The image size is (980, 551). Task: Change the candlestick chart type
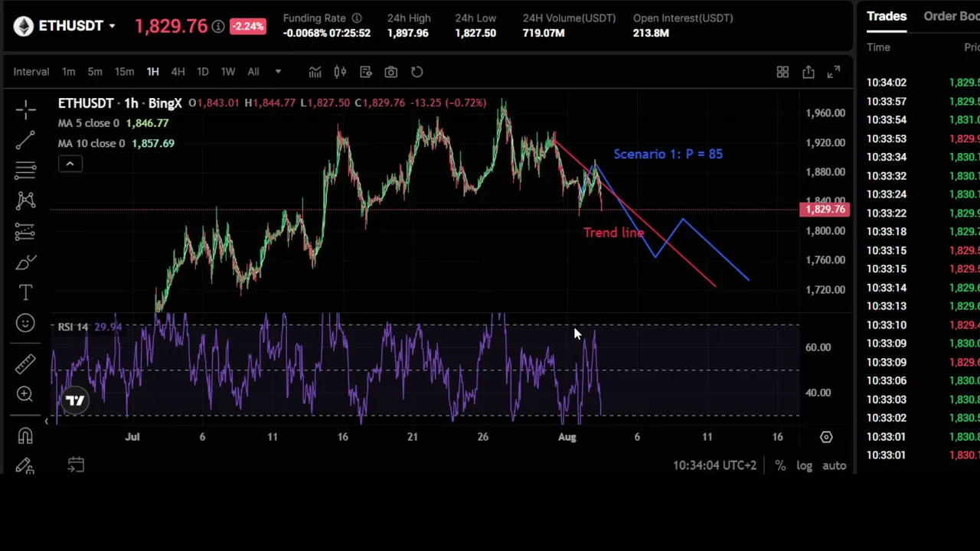[x=340, y=72]
